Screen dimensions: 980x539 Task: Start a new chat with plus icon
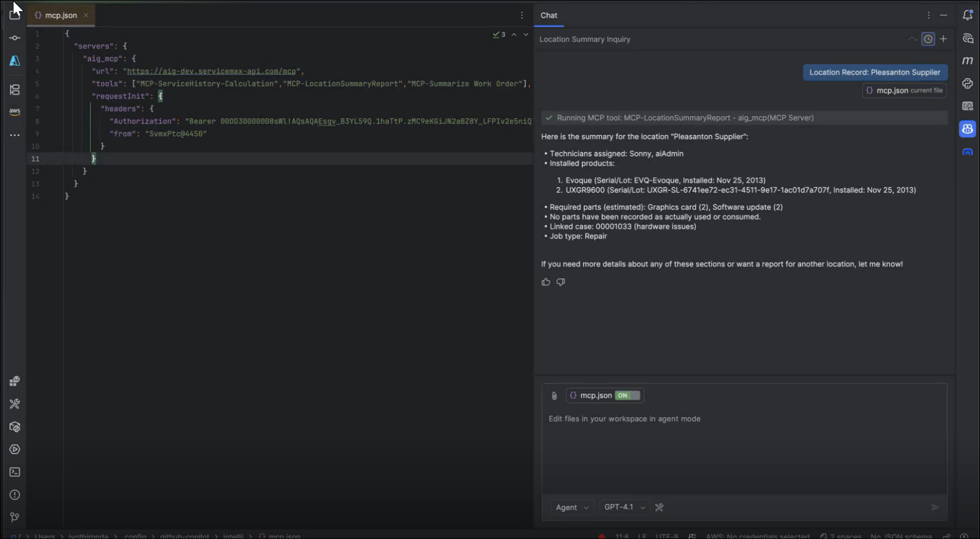pyautogui.click(x=943, y=39)
